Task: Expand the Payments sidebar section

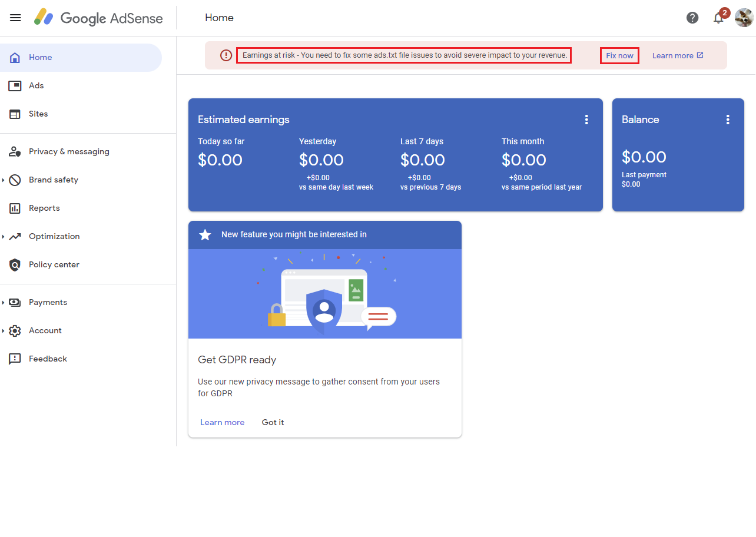Action: [48, 302]
